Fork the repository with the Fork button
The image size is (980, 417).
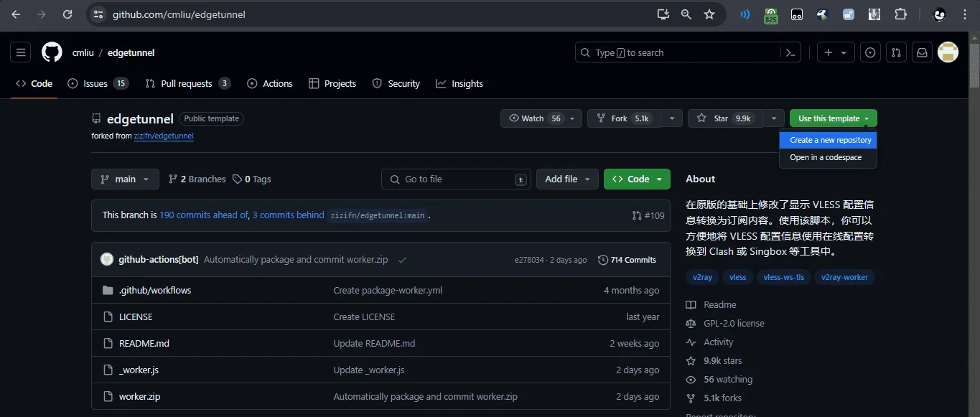point(624,118)
